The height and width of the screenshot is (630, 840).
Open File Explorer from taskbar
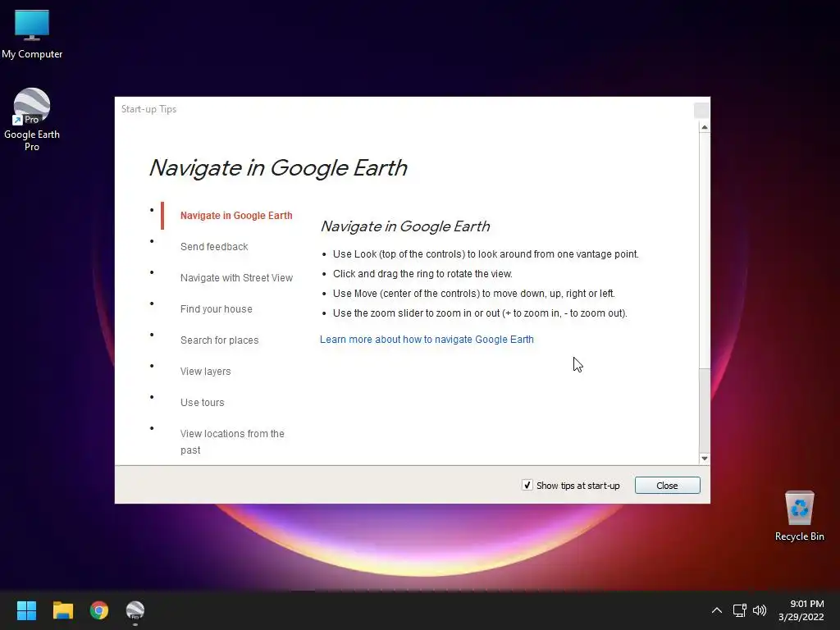click(62, 610)
